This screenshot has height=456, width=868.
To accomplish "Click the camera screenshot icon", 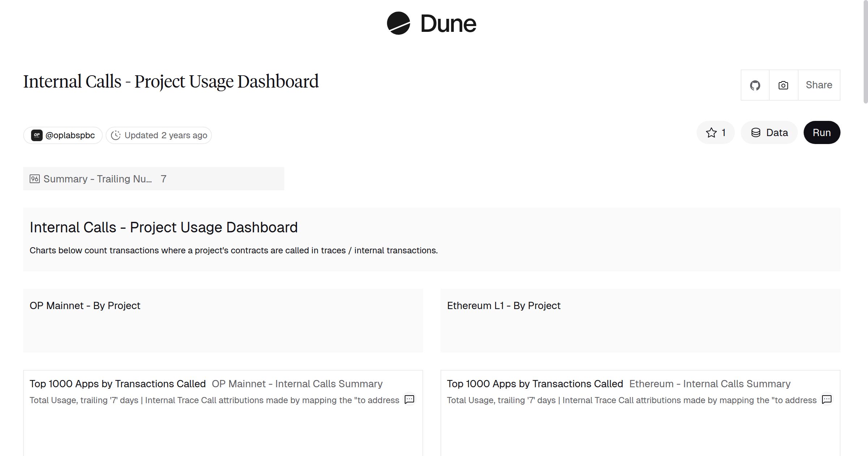I will coord(783,85).
